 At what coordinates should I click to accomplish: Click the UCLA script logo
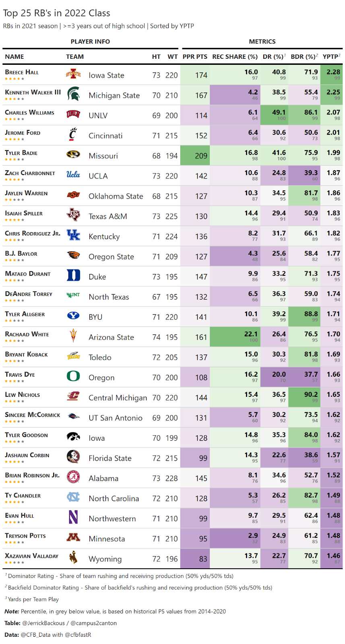tap(73, 175)
